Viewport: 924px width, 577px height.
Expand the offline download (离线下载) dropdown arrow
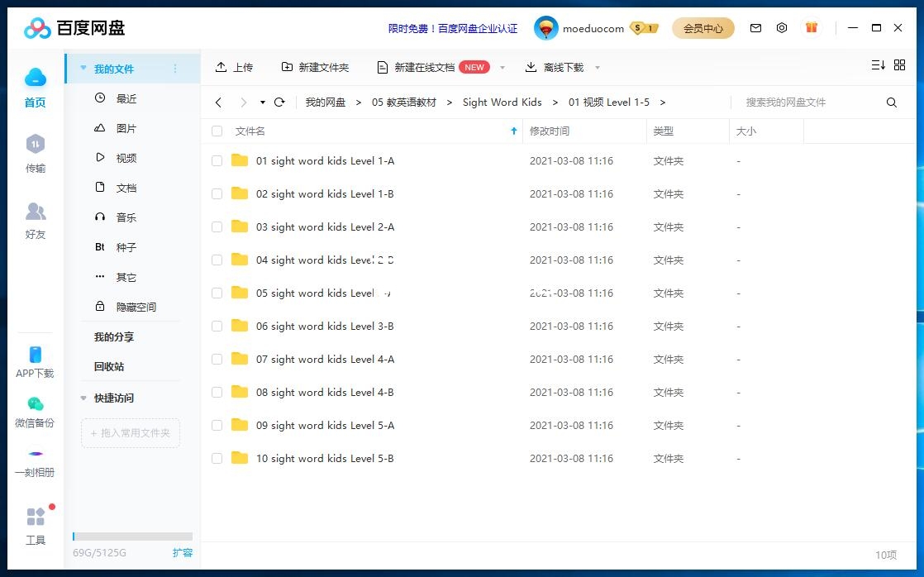coord(598,68)
